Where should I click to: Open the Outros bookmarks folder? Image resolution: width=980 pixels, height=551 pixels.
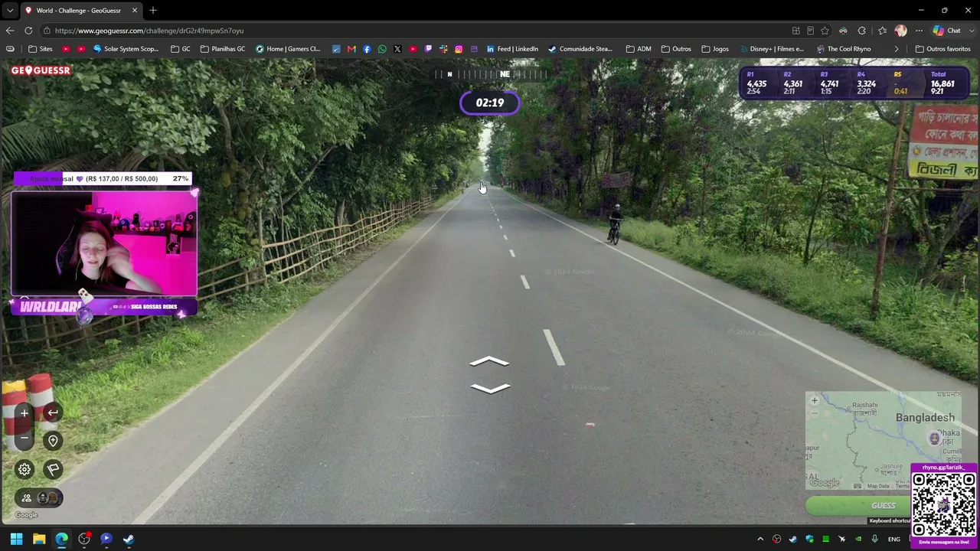coord(676,49)
